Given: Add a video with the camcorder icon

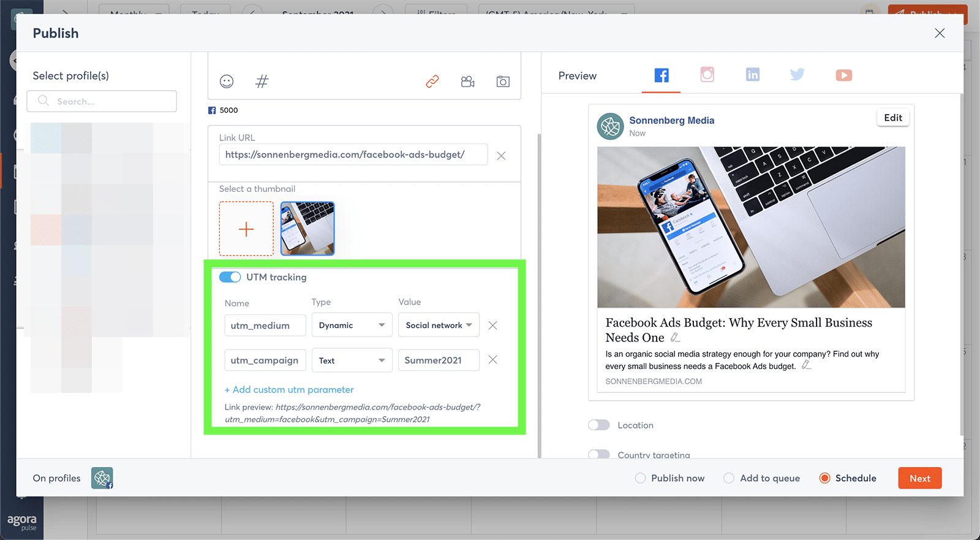Looking at the screenshot, I should coord(468,82).
